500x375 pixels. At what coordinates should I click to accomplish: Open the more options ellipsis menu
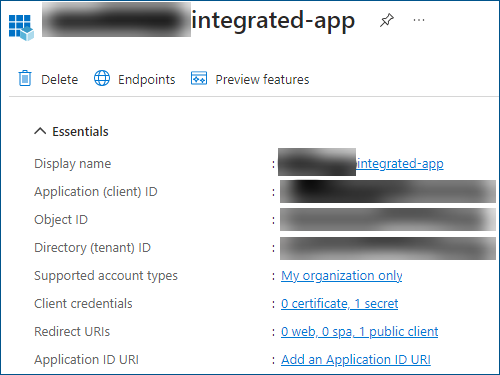[x=419, y=20]
